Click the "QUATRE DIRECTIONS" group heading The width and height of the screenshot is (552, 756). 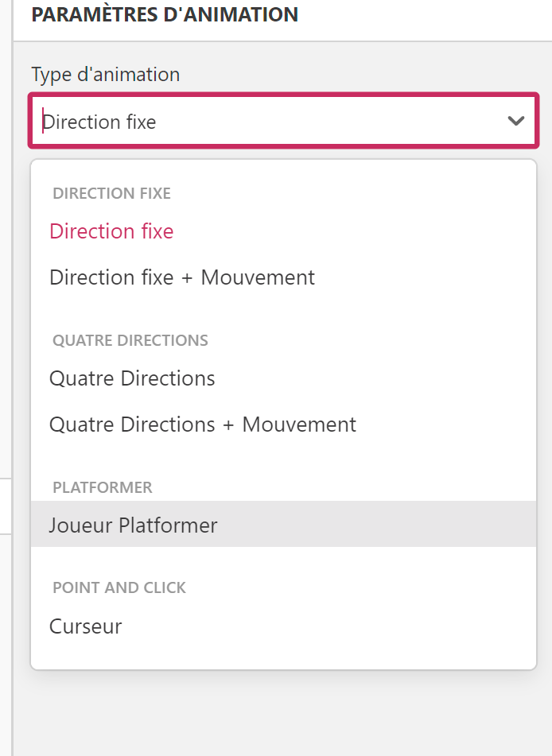pyautogui.click(x=130, y=340)
